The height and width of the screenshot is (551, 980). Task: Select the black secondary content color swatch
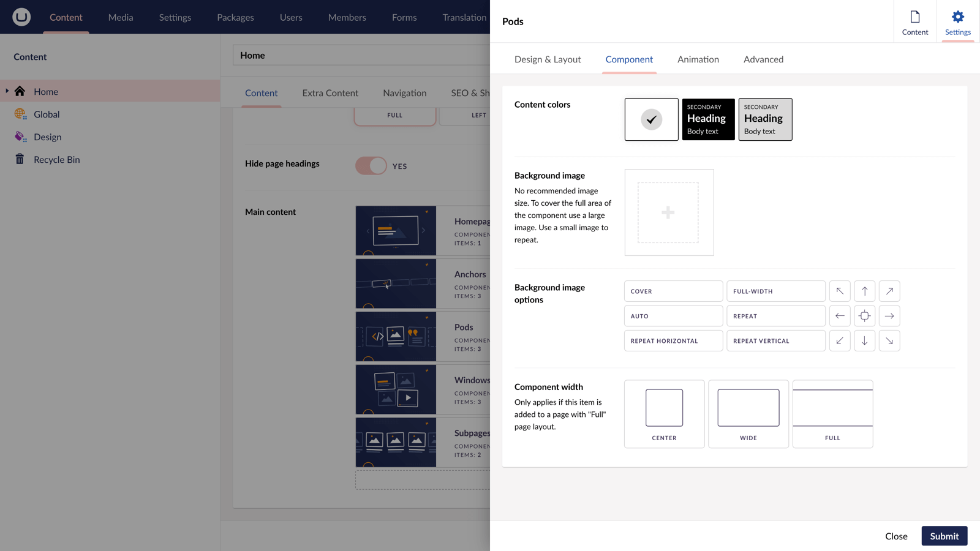pyautogui.click(x=708, y=119)
